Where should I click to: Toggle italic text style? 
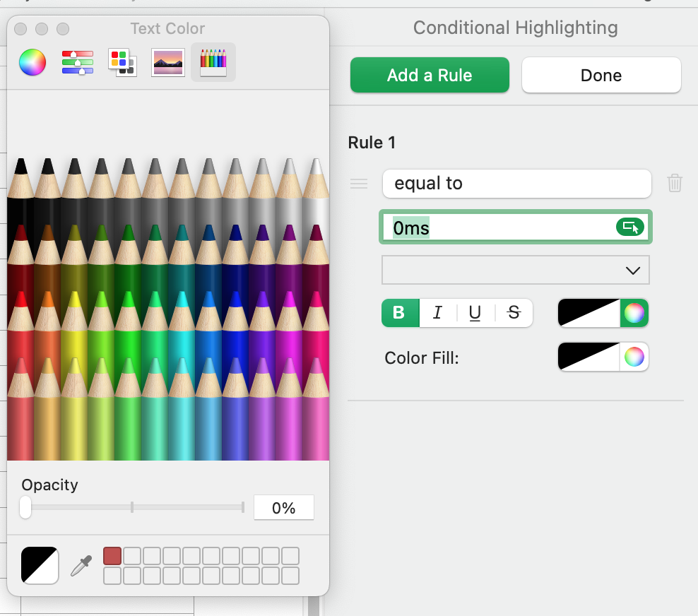click(438, 313)
